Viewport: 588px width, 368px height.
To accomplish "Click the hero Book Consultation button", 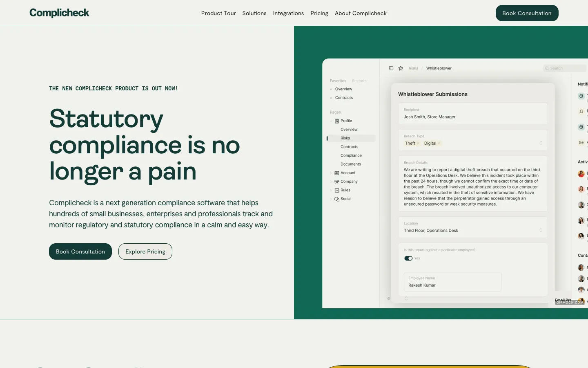I will pyautogui.click(x=80, y=251).
